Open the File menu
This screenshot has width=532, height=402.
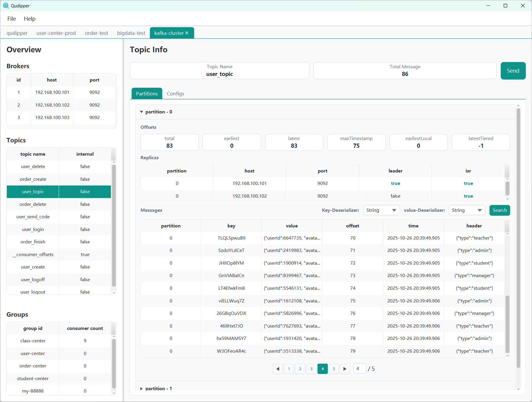click(12, 19)
